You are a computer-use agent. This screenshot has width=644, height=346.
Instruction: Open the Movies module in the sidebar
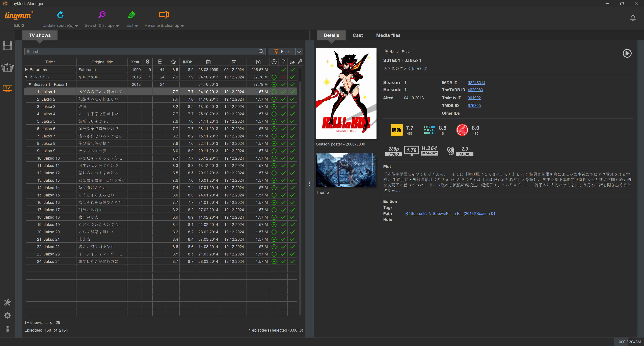point(8,46)
